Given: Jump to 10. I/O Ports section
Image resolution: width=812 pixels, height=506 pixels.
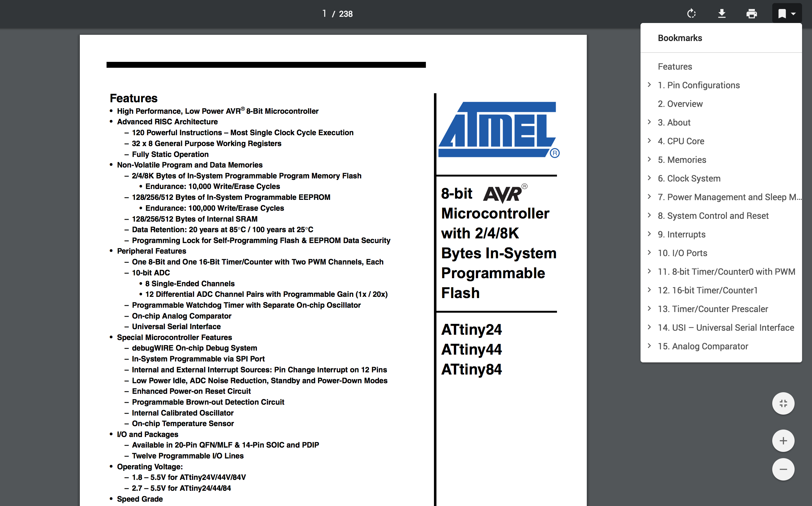Looking at the screenshot, I should pyautogui.click(x=682, y=253).
